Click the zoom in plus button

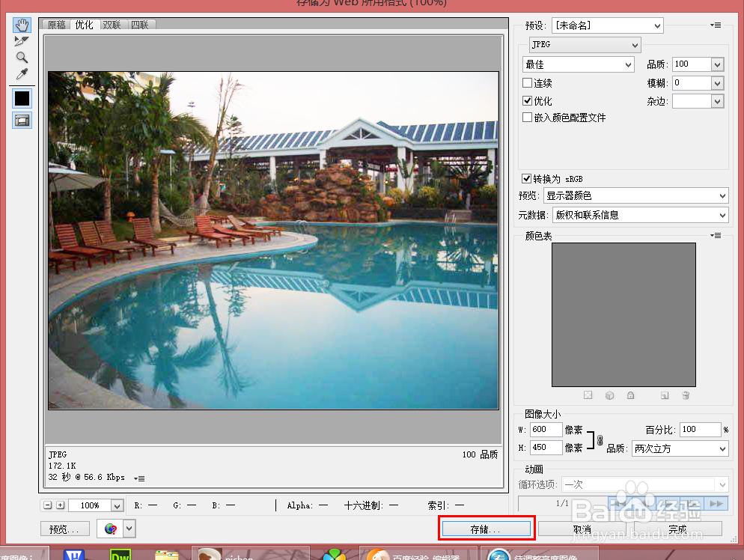click(61, 505)
